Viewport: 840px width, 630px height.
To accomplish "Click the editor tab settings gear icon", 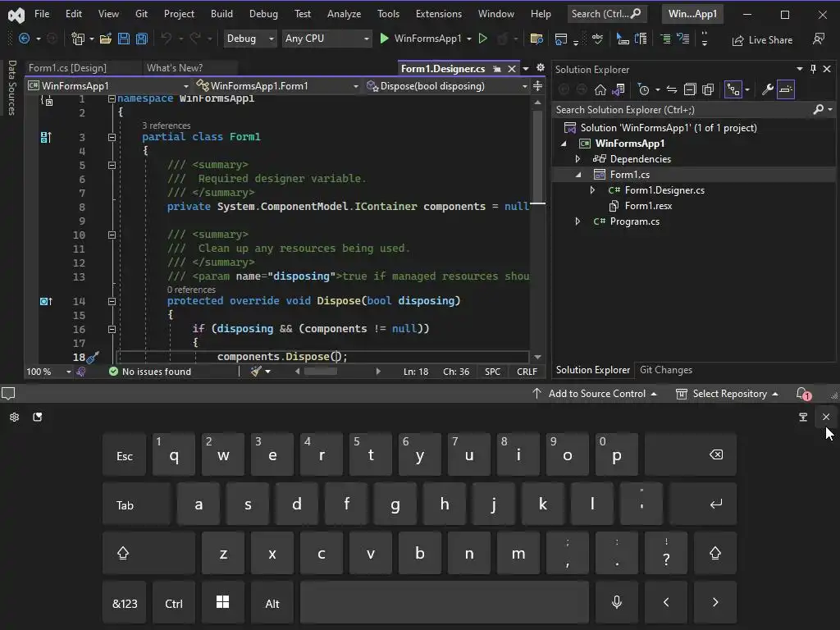I will click(541, 67).
